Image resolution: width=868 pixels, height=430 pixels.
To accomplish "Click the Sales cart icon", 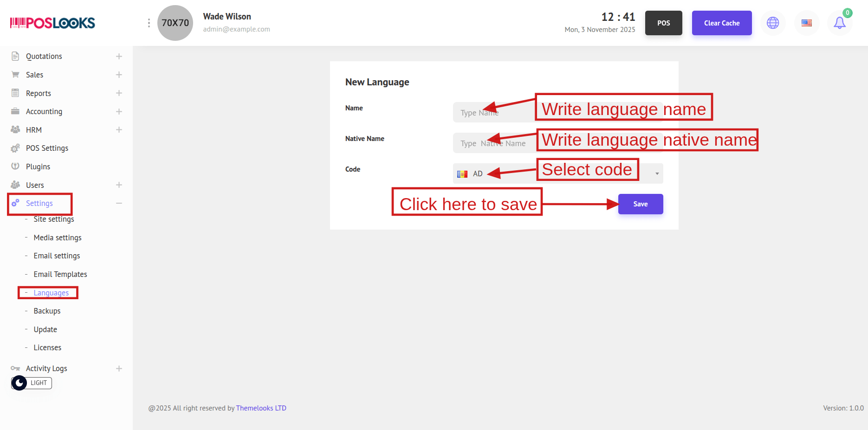I will coord(15,75).
